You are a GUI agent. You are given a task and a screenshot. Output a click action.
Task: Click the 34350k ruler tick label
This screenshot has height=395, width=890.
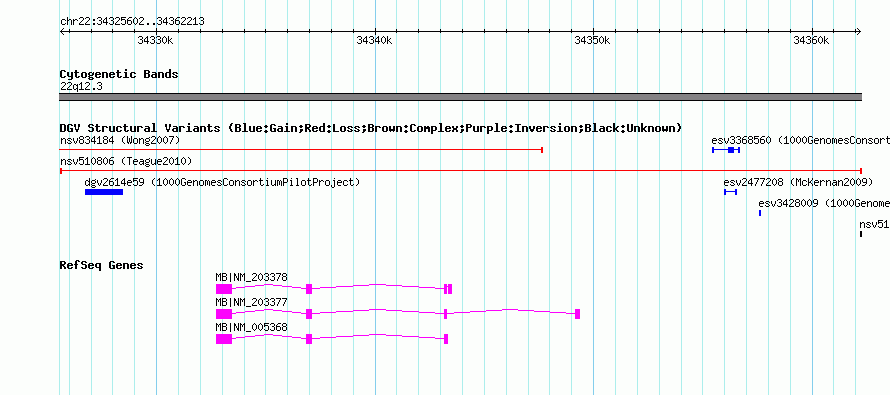(593, 41)
